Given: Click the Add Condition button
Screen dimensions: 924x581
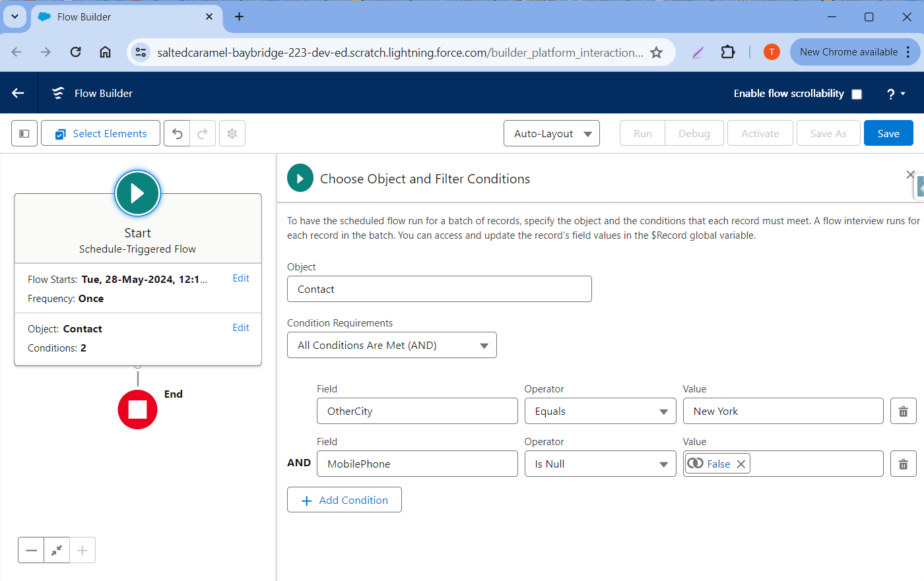Looking at the screenshot, I should coord(345,500).
